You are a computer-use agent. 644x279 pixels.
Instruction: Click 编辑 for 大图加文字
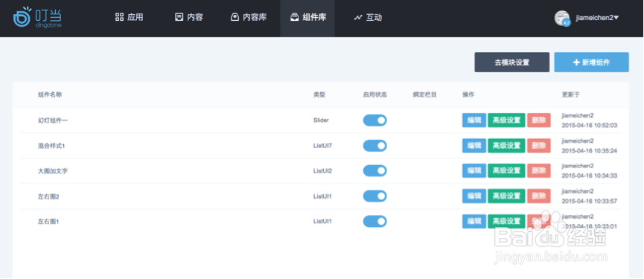coord(474,170)
